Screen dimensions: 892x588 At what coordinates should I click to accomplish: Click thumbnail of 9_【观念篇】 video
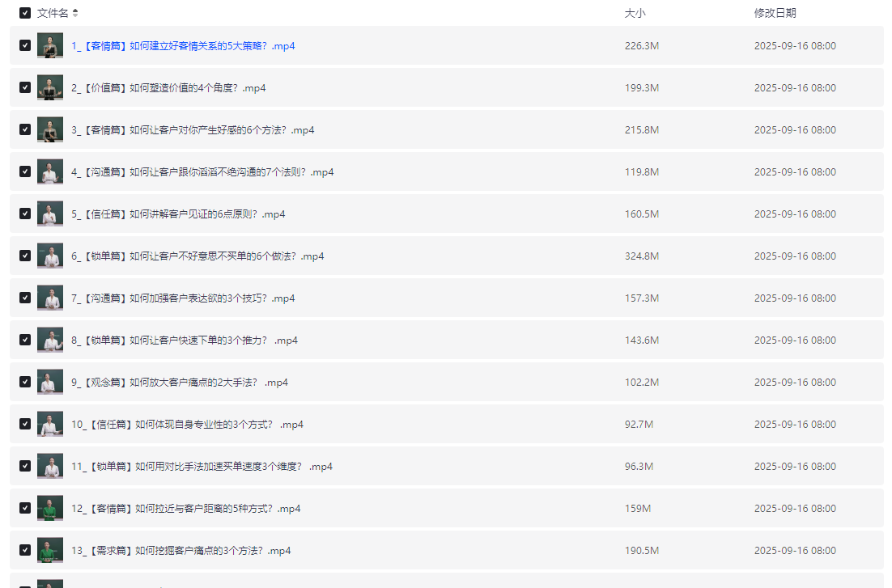pyautogui.click(x=50, y=382)
